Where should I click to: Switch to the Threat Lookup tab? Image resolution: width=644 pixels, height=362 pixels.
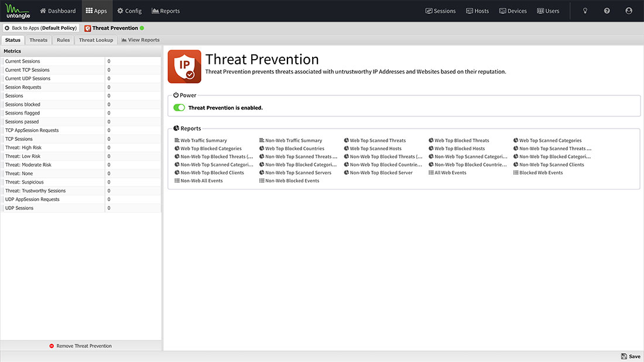[x=95, y=40]
